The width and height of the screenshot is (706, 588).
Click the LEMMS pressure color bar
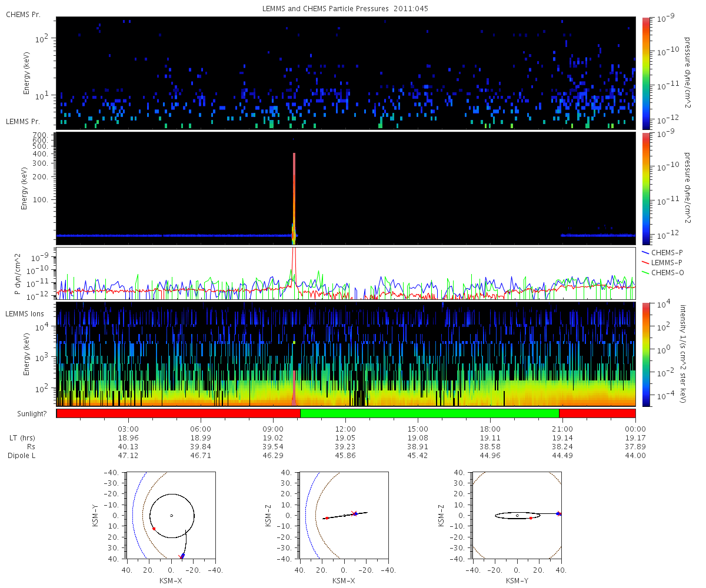click(x=645, y=188)
